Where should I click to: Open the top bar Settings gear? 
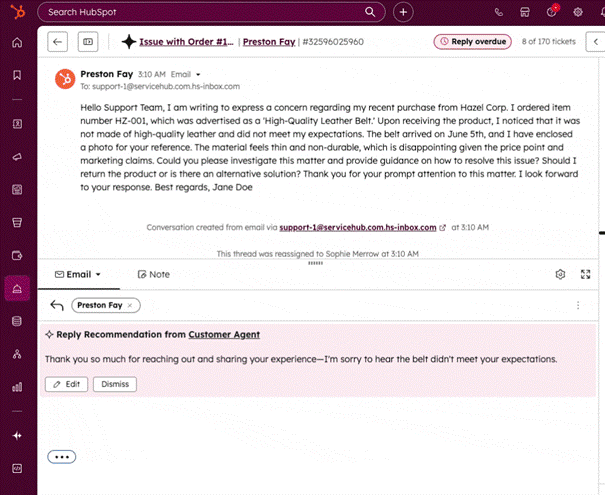tap(578, 12)
